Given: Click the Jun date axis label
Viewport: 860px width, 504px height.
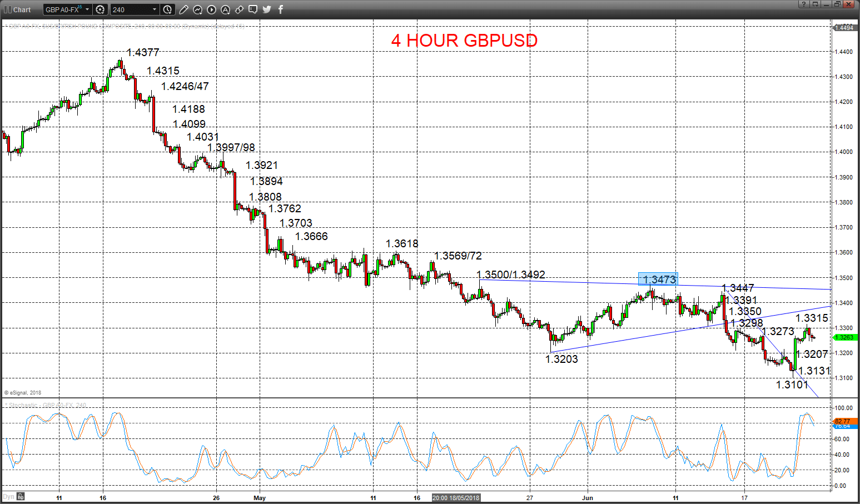Looking at the screenshot, I should [x=587, y=498].
